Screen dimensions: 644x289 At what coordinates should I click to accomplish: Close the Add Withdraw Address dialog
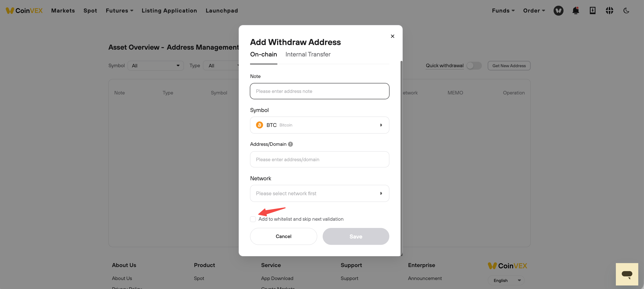pos(393,36)
